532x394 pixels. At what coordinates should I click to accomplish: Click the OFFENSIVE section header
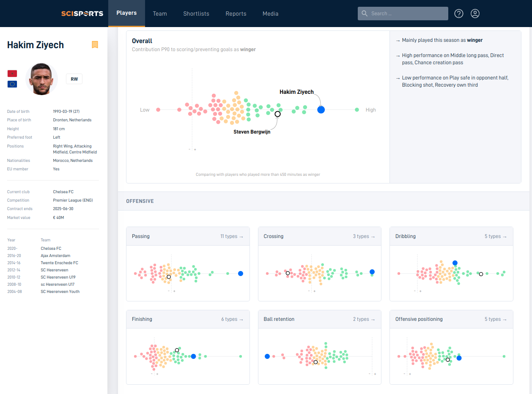(140, 201)
